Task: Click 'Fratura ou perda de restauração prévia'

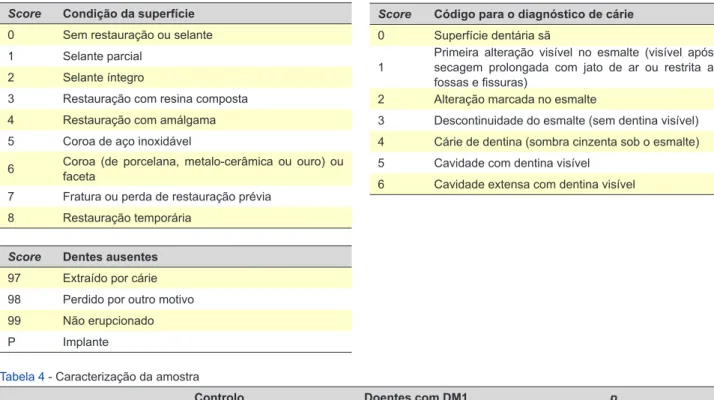Action: (167, 197)
